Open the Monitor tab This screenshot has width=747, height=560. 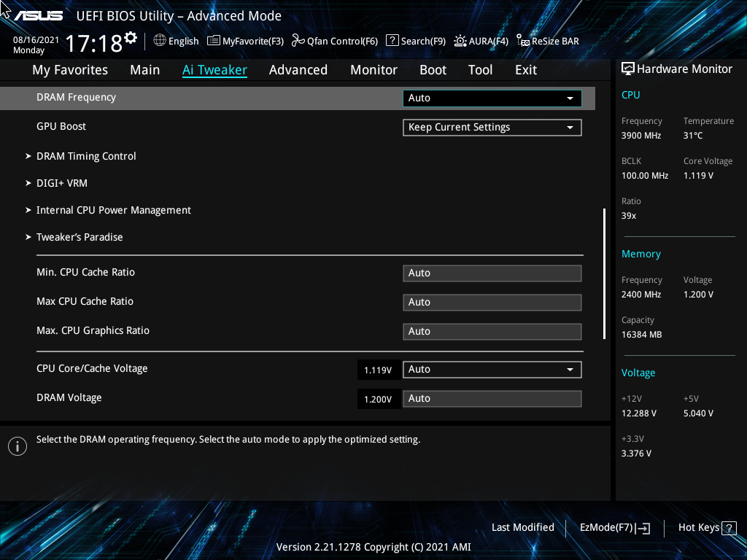tap(373, 70)
